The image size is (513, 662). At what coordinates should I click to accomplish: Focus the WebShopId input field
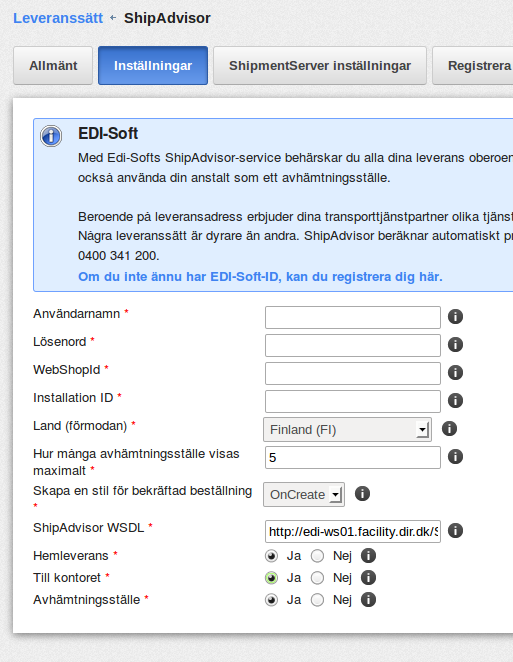[x=353, y=373]
